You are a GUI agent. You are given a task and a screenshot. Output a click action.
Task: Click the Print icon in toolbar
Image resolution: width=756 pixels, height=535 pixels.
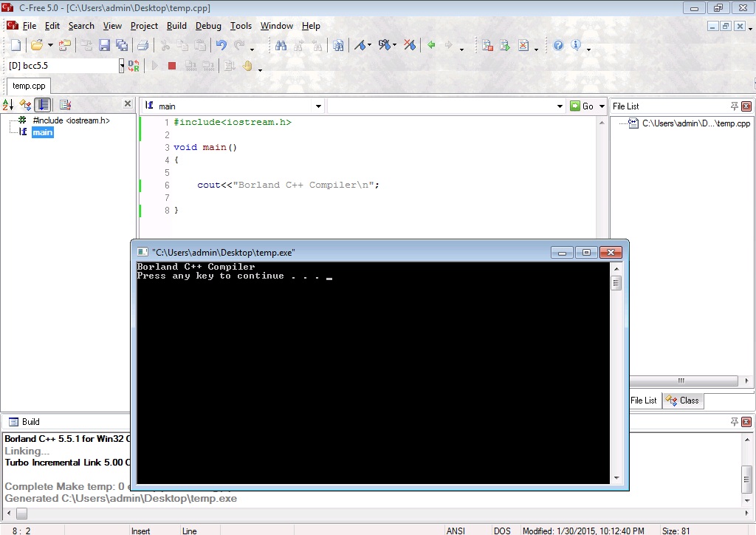click(x=142, y=45)
